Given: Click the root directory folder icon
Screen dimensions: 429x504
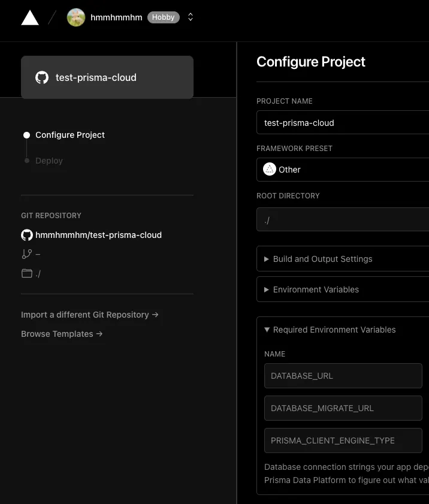Looking at the screenshot, I should click(27, 273).
